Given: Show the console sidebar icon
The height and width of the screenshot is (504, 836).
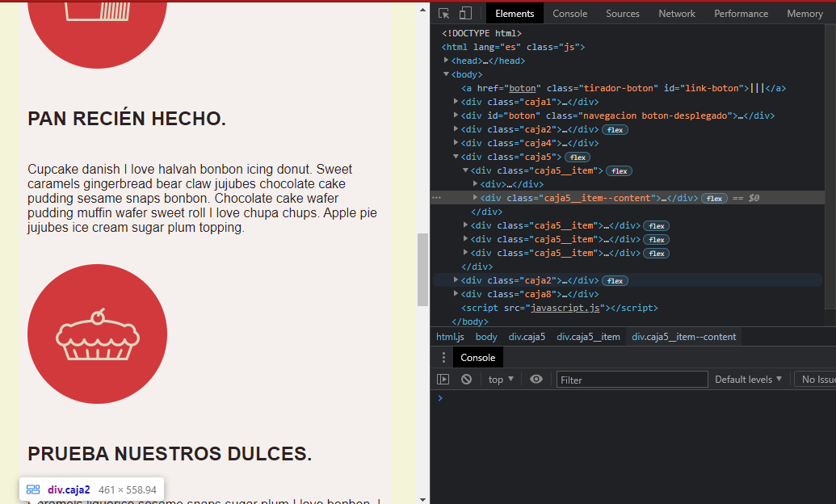Looking at the screenshot, I should coord(443,379).
